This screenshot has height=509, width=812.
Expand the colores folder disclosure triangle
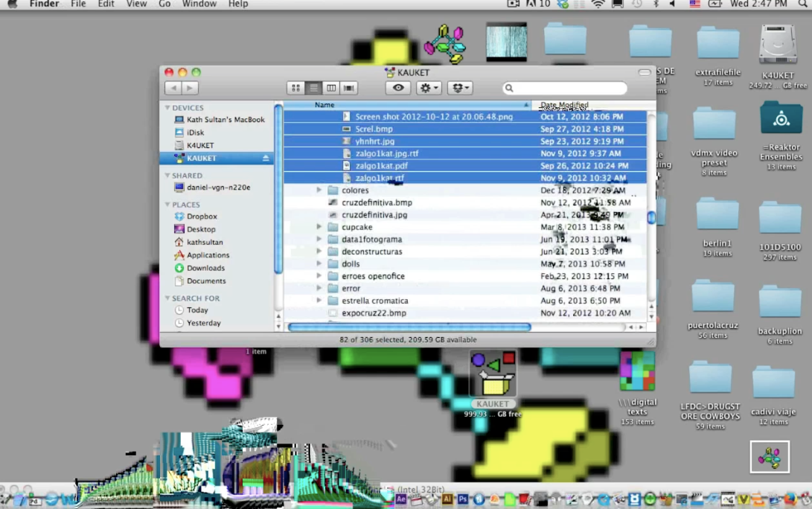319,191
